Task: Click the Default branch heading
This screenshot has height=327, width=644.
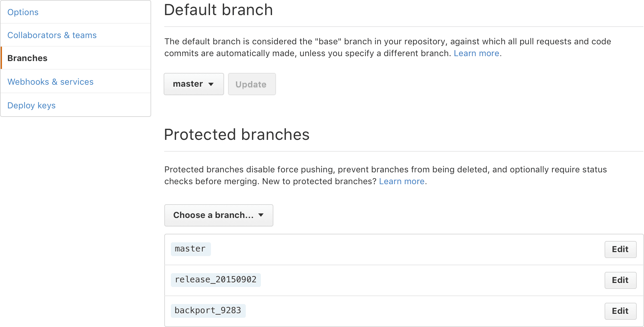Action: tap(218, 10)
